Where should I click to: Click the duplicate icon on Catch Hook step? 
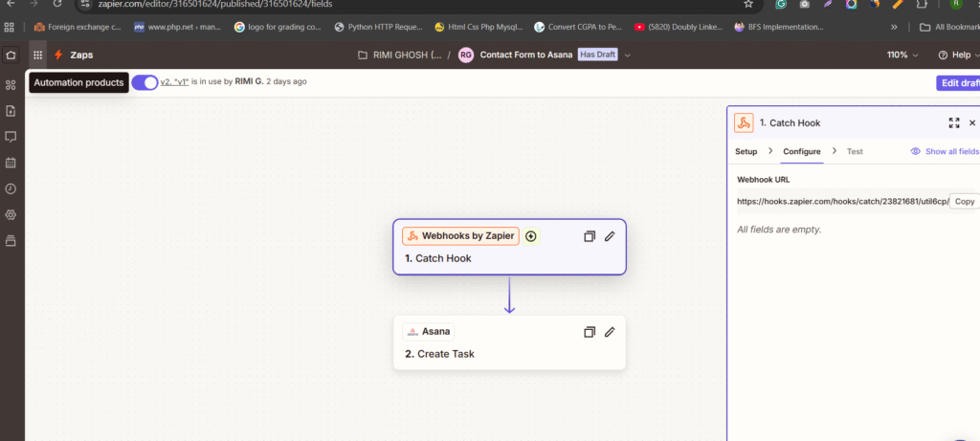pyautogui.click(x=590, y=236)
